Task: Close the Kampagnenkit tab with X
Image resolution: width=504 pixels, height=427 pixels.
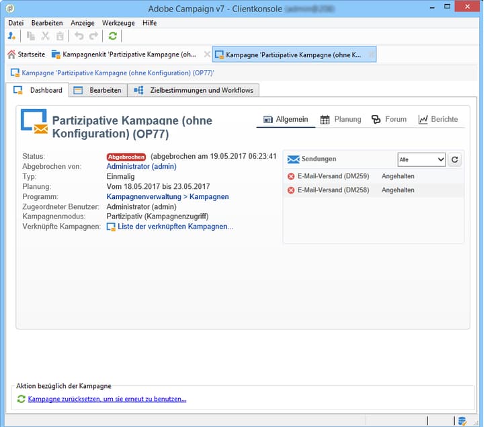Action: tap(208, 54)
